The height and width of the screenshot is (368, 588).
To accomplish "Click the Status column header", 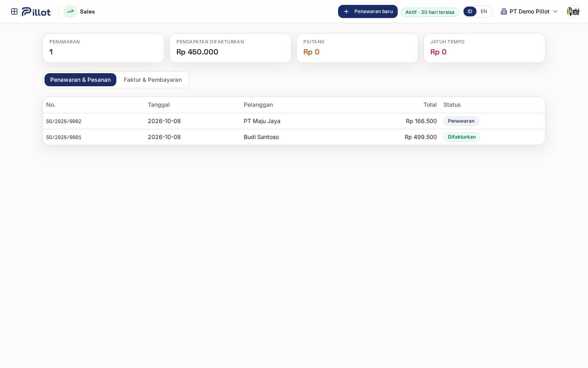I will coord(452,105).
